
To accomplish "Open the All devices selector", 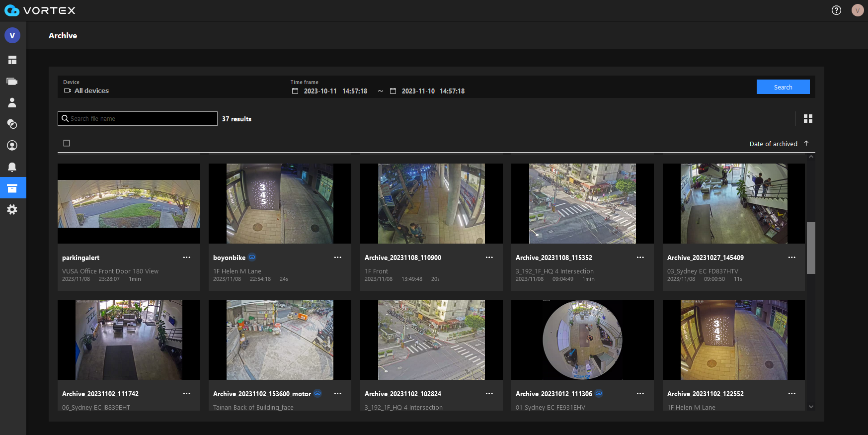I will tap(91, 91).
